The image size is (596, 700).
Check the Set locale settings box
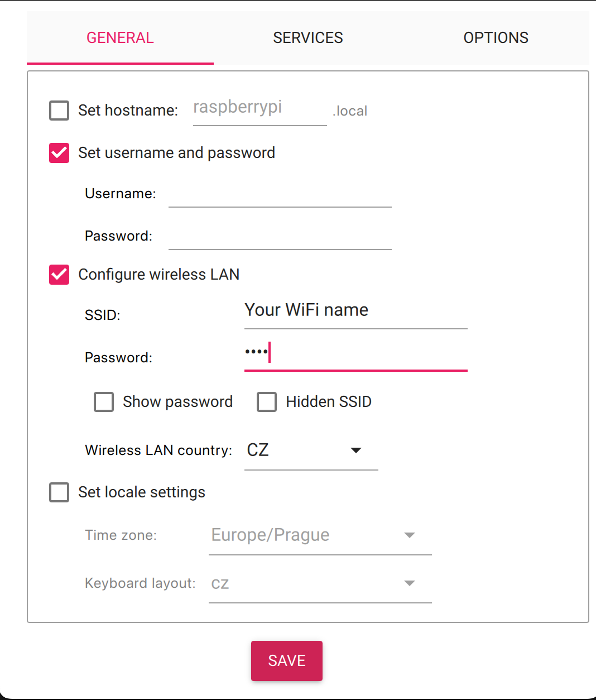click(59, 492)
